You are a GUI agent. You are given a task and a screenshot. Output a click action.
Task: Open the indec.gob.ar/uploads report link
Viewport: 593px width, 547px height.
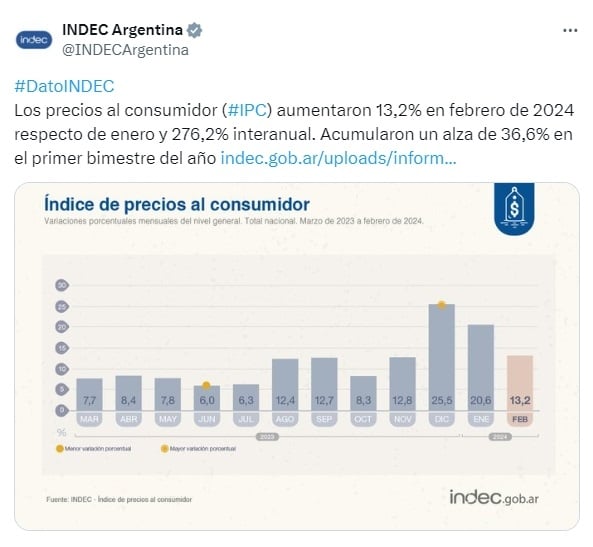[x=338, y=158]
